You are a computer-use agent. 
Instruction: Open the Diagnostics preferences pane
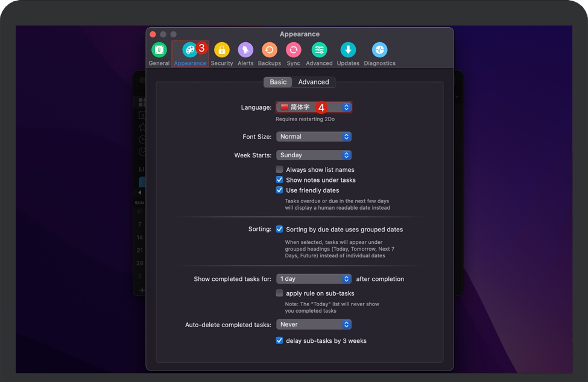(379, 51)
